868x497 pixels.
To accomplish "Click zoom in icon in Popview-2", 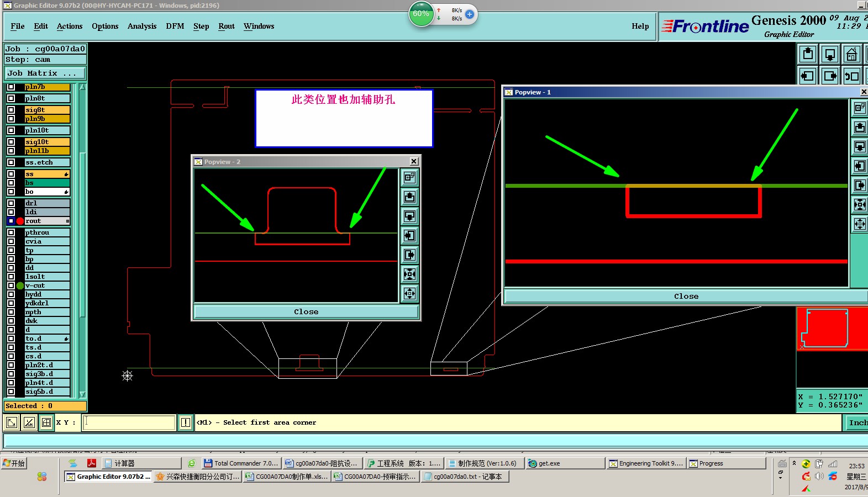I will coord(410,274).
